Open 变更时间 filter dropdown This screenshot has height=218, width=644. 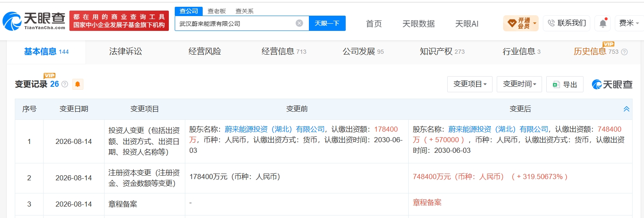click(519, 84)
